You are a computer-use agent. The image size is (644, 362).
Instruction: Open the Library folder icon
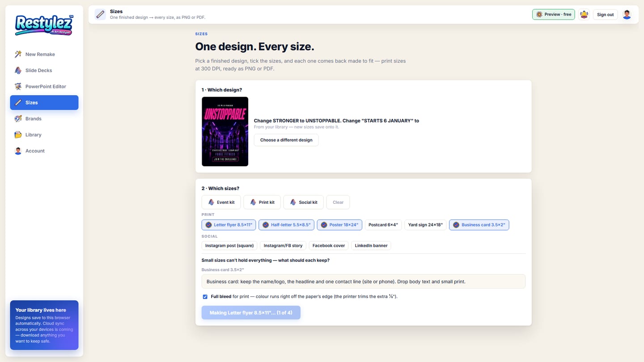18,135
